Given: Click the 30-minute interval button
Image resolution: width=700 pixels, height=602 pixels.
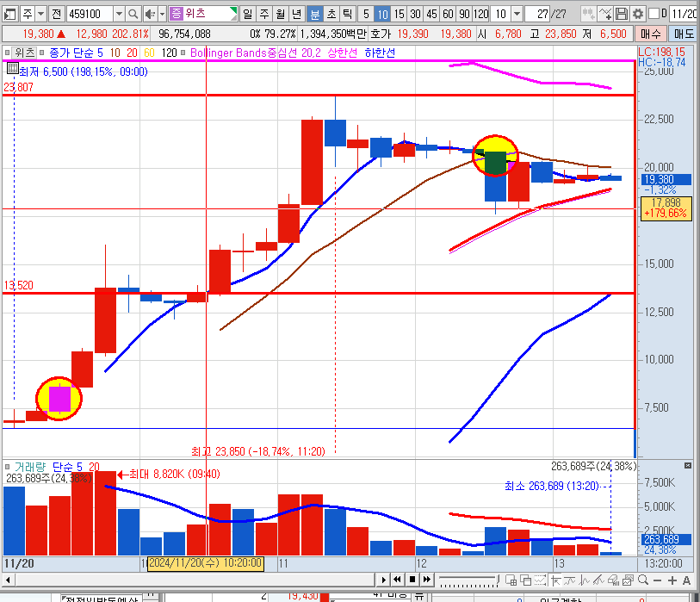Looking at the screenshot, I should pos(416,15).
